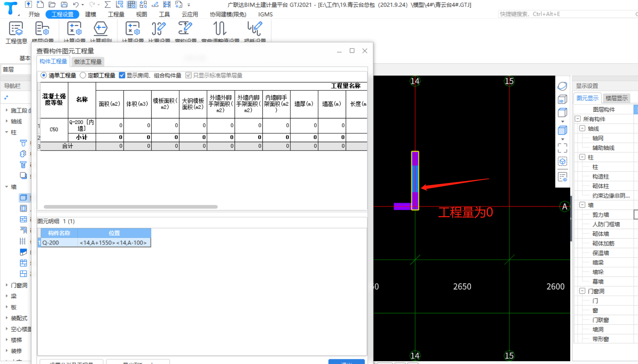Viewport: 638px width, 364px height.
Task: Click the orbit rotate view icon
Action: [x=562, y=86]
